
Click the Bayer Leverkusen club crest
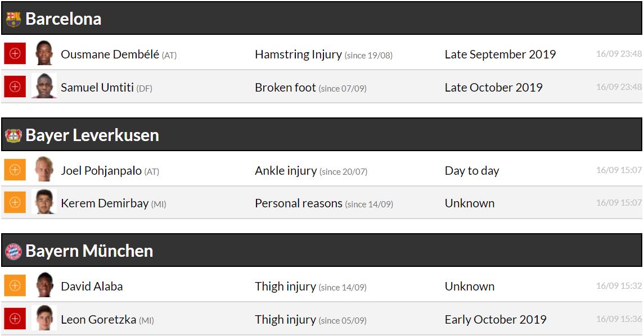(13, 135)
